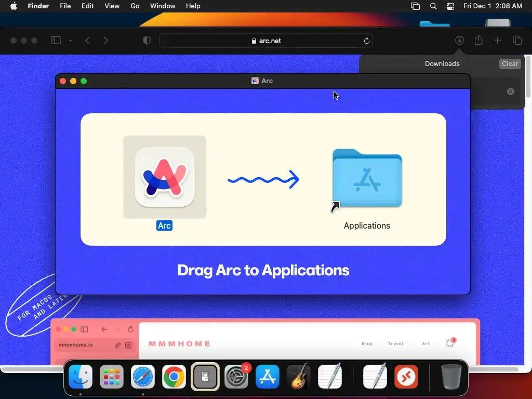Open first TextEdit icon in Dock
The width and height of the screenshot is (532, 399).
(x=330, y=376)
